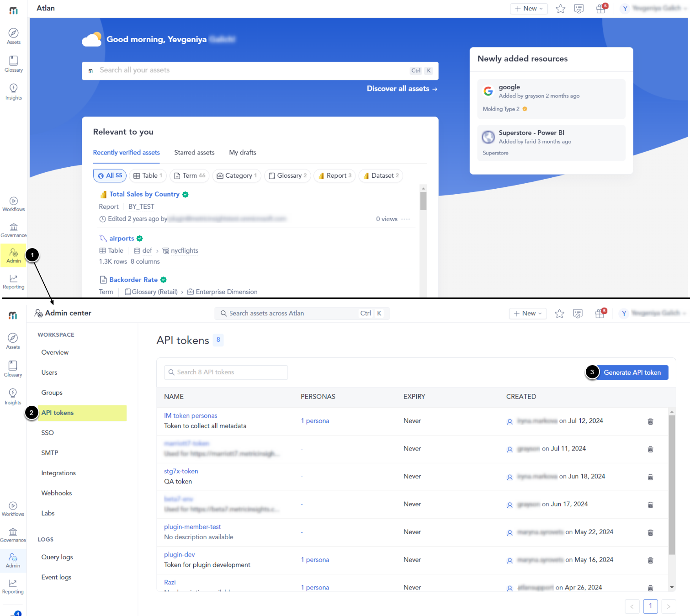
Task: Filter relevant assets by Glossary chip
Action: [288, 175]
